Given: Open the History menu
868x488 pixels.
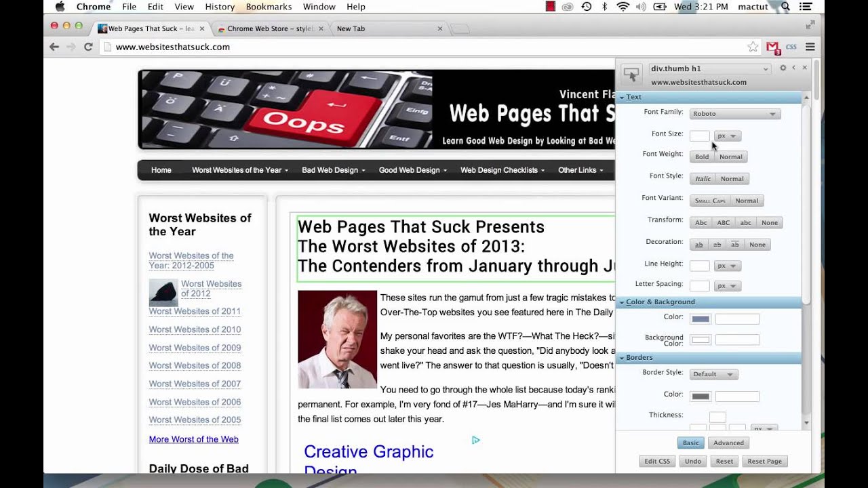Looking at the screenshot, I should [220, 7].
